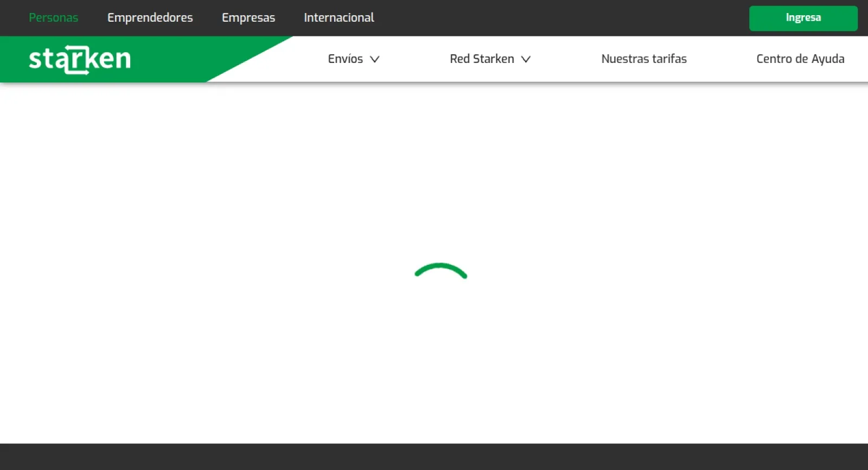
Task: Click the arrow-styled letter 'r' in the logo
Action: pos(76,60)
